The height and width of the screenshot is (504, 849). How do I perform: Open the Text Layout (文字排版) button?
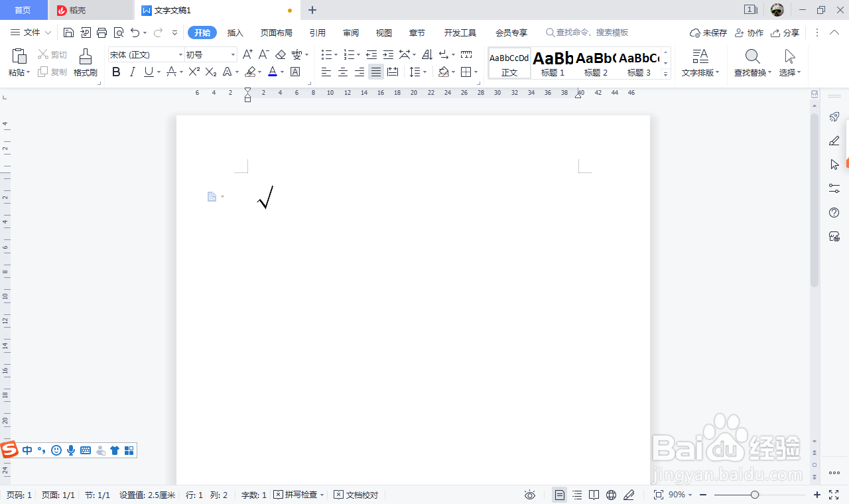point(700,63)
